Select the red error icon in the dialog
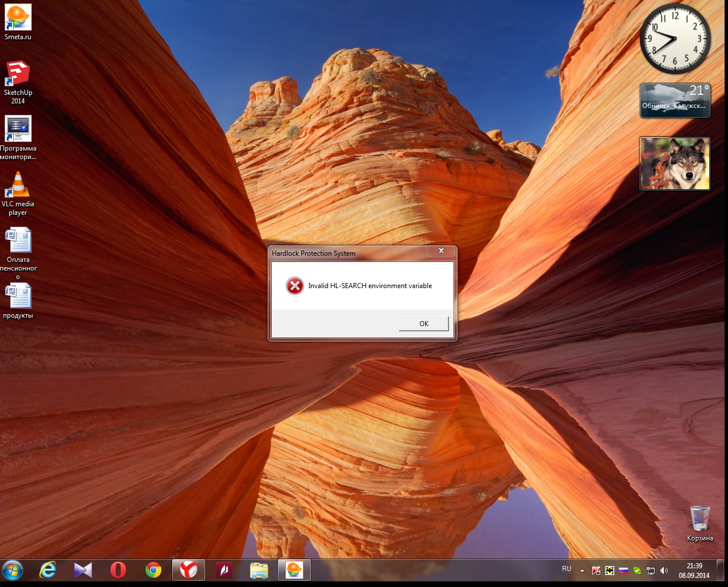 tap(295, 286)
